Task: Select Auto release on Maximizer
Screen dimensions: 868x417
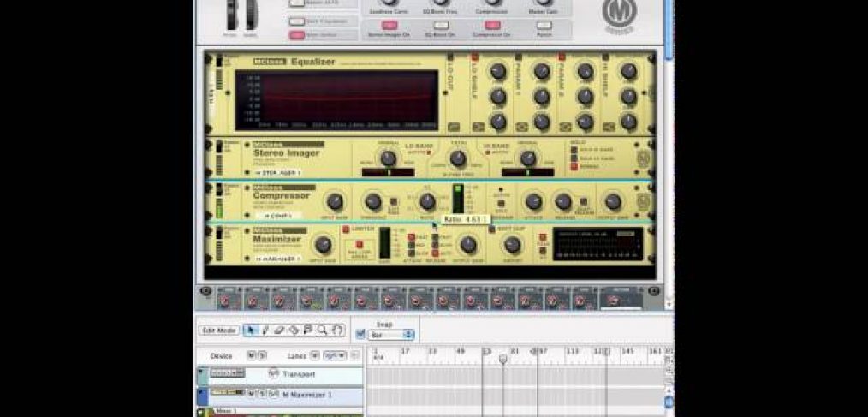Action: [435, 253]
